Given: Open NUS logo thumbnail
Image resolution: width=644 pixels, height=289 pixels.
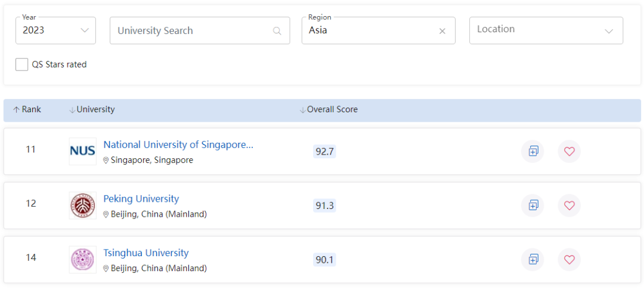Looking at the screenshot, I should [82, 151].
